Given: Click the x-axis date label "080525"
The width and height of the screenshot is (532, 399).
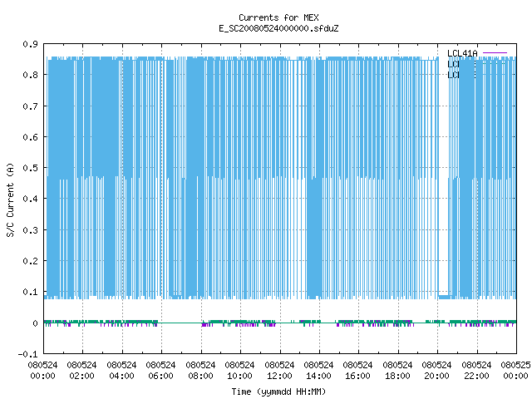Looking at the screenshot, I should tap(515, 365).
